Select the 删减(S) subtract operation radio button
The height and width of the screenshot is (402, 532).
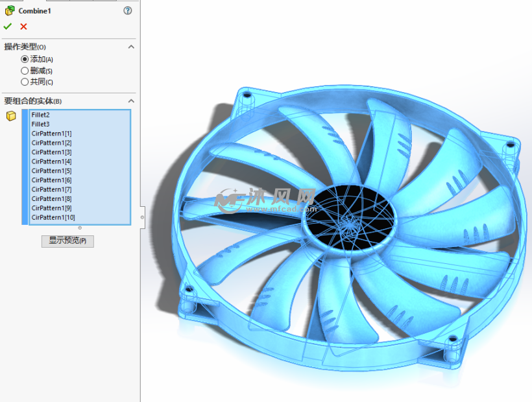tap(25, 71)
